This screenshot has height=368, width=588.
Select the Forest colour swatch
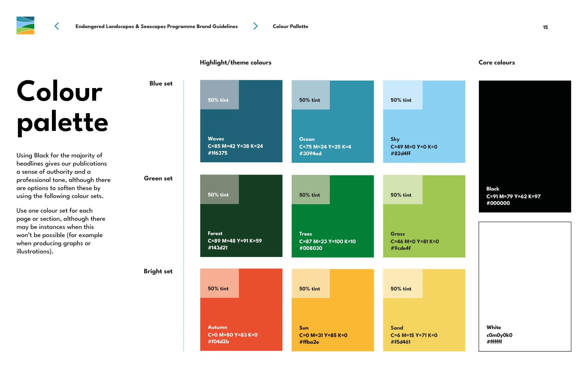[x=241, y=216]
